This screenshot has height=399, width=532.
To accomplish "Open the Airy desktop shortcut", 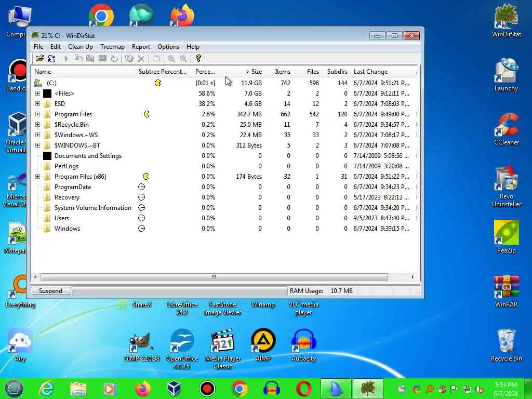I will point(20,345).
